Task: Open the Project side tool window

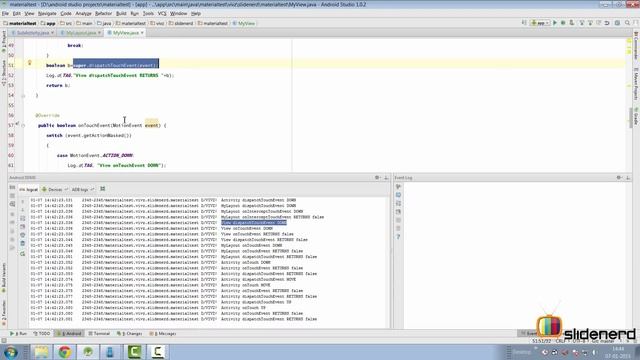Action: tap(4, 41)
